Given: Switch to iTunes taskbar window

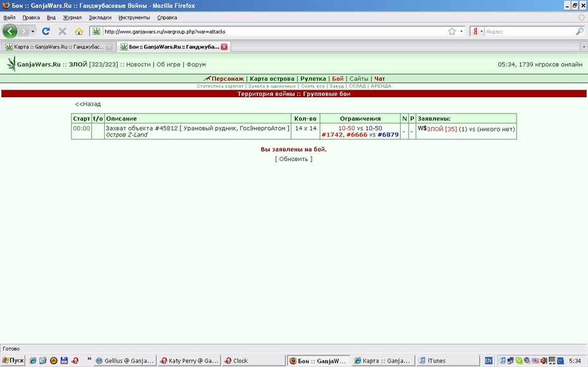Looking at the screenshot, I should pos(448,361).
